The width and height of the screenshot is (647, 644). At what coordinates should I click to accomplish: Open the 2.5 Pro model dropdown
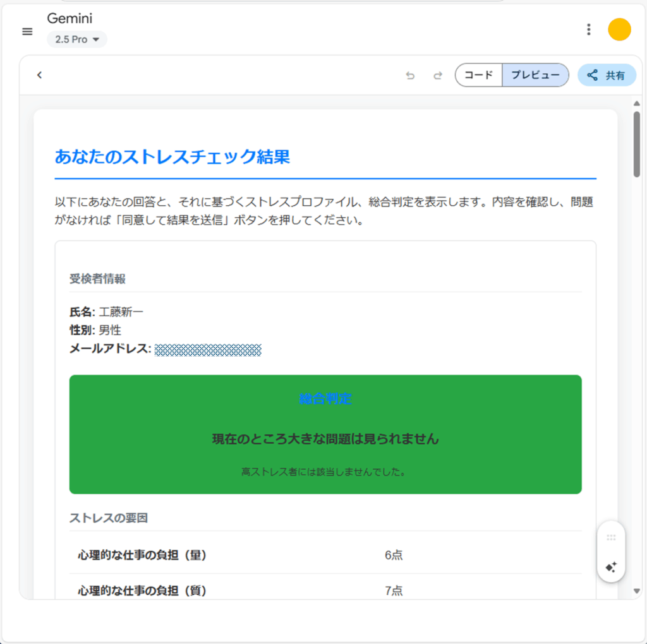coord(76,40)
